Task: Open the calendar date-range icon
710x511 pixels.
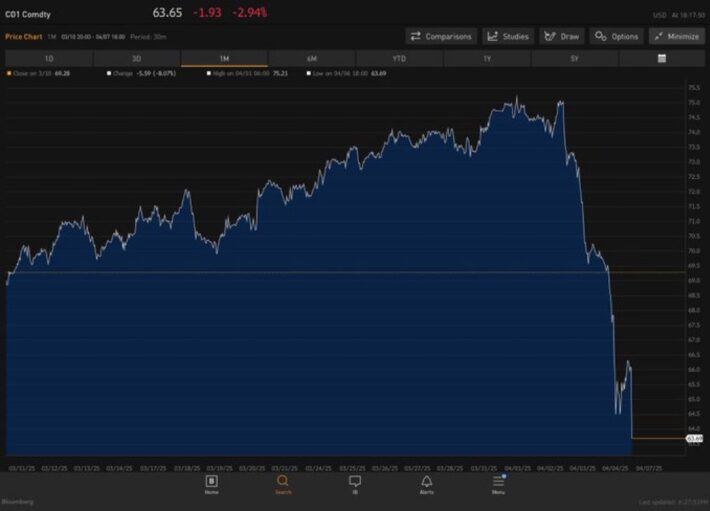Action: click(x=662, y=58)
